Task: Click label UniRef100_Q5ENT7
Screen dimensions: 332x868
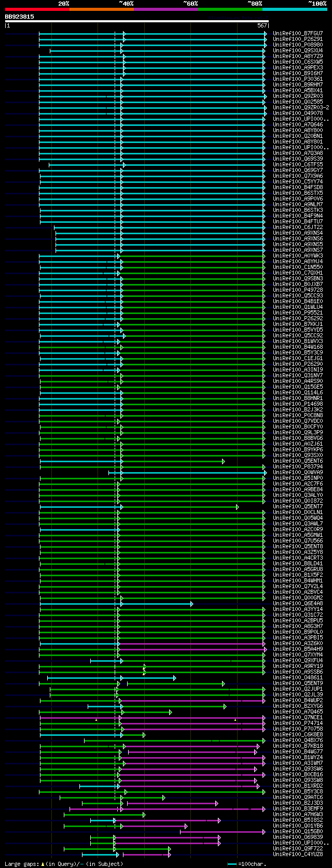Action: click(298, 506)
